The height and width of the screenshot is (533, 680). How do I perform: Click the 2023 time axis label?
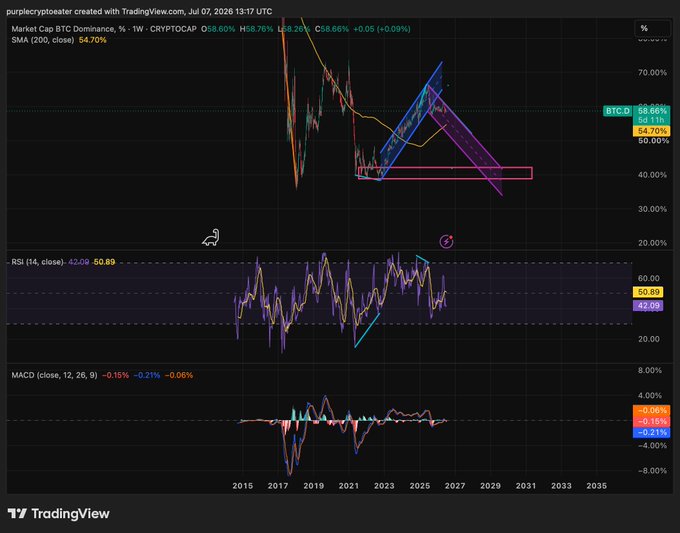click(384, 486)
